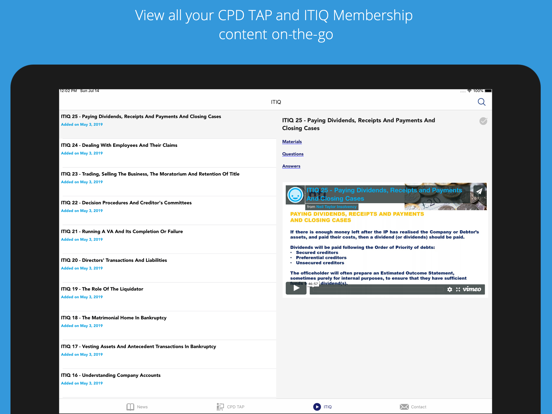Click the battery indicator in status bar
This screenshot has height=414, width=552.
488,91
